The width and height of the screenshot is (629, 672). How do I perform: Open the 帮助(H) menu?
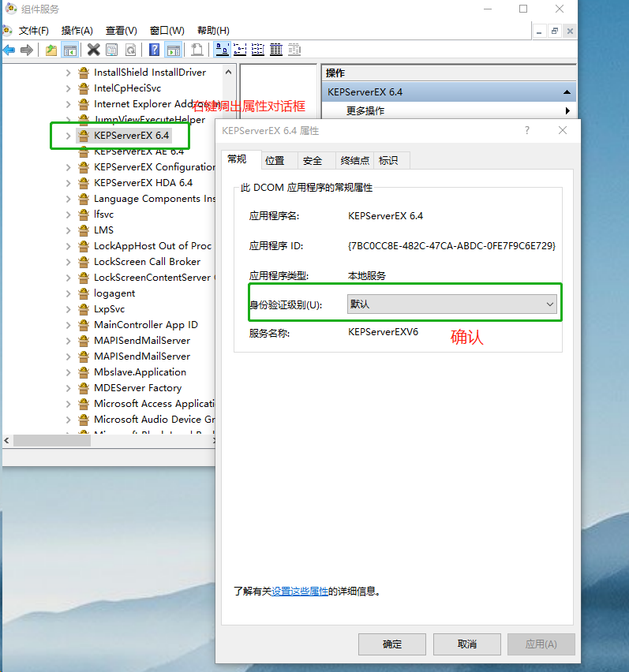(213, 31)
